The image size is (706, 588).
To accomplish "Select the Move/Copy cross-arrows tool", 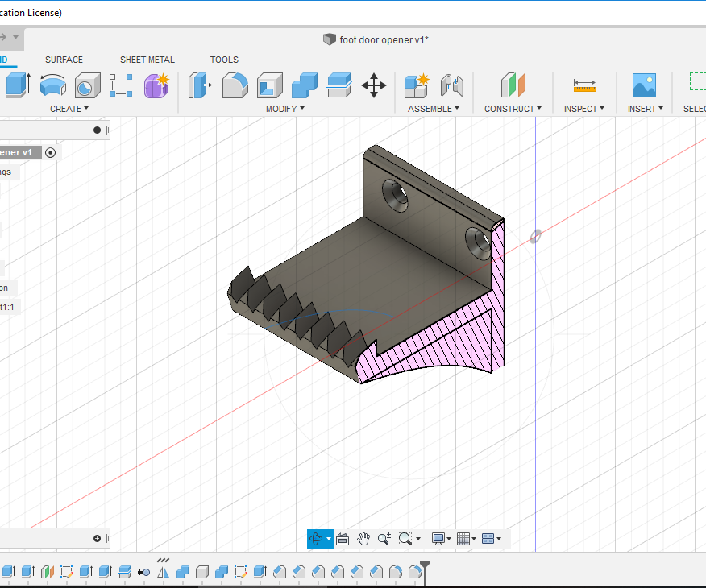I will click(x=374, y=85).
